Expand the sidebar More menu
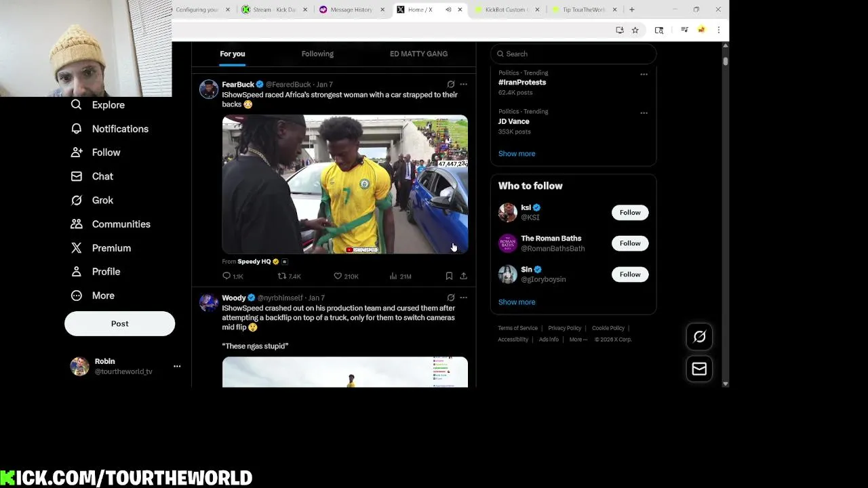868x488 pixels. [93, 296]
